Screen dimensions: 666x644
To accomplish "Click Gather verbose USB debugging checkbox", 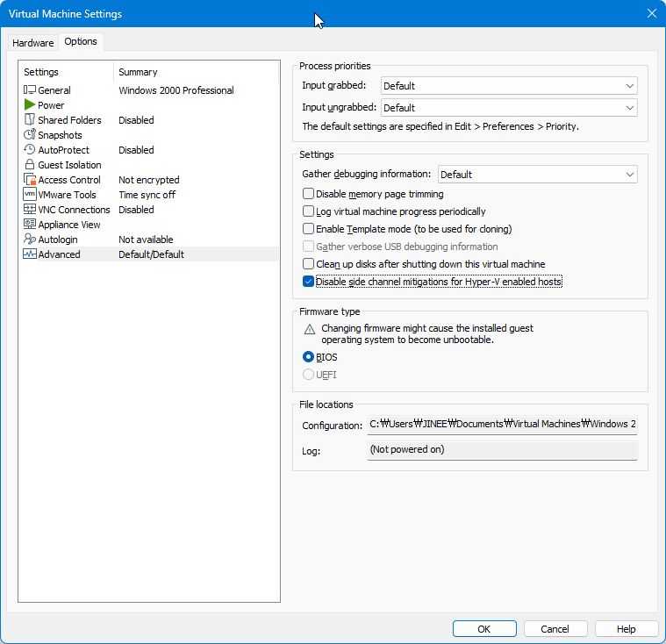I will pyautogui.click(x=308, y=246).
